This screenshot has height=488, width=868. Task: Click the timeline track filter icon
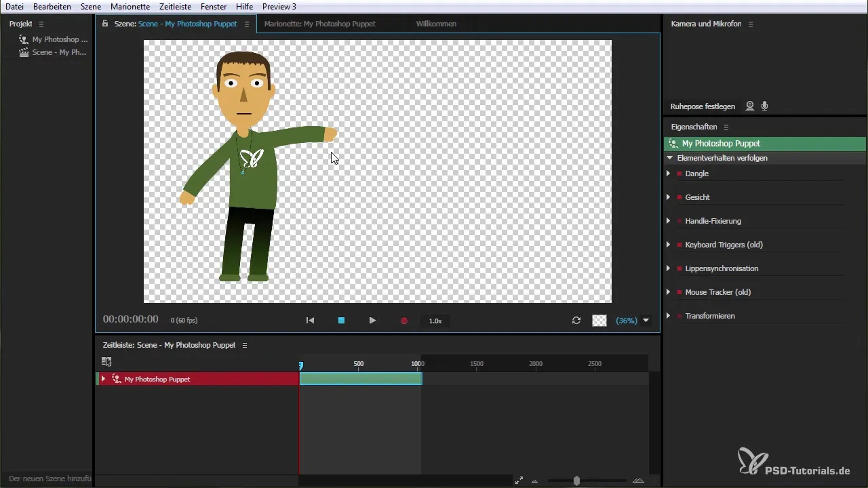pos(106,362)
